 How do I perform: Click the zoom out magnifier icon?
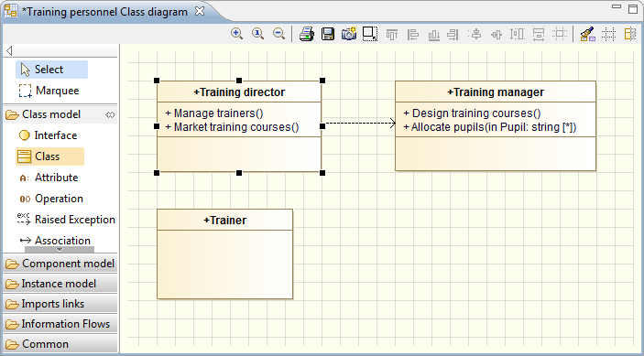pyautogui.click(x=278, y=34)
